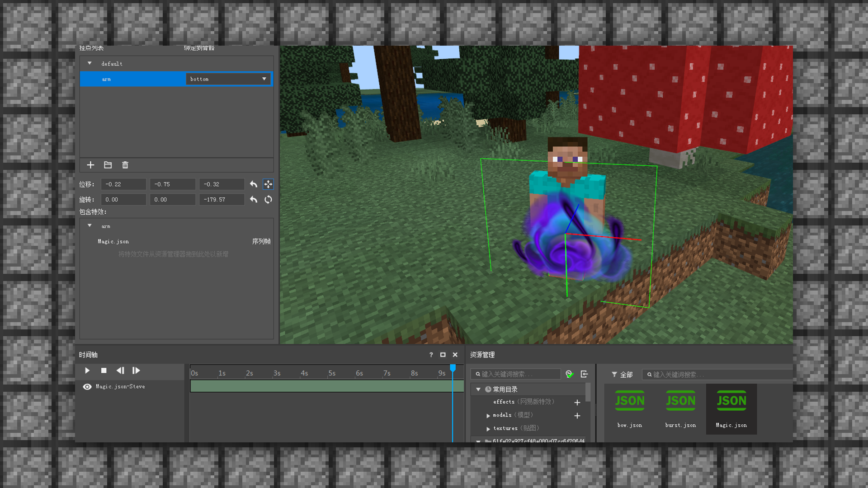Image resolution: width=868 pixels, height=488 pixels.
Task: Edit rotation Z value -179.57
Action: click(x=222, y=199)
